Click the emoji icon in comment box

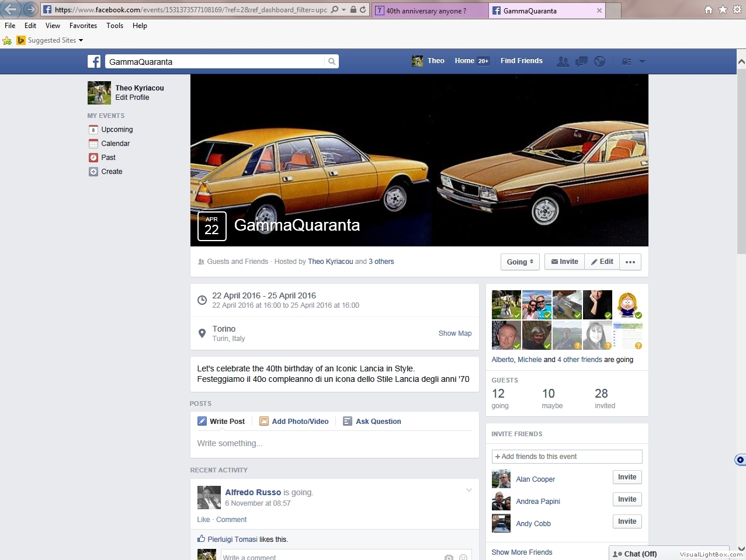pos(463,558)
